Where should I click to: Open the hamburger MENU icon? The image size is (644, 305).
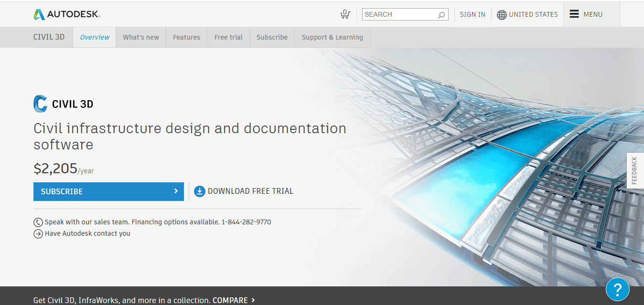(574, 14)
